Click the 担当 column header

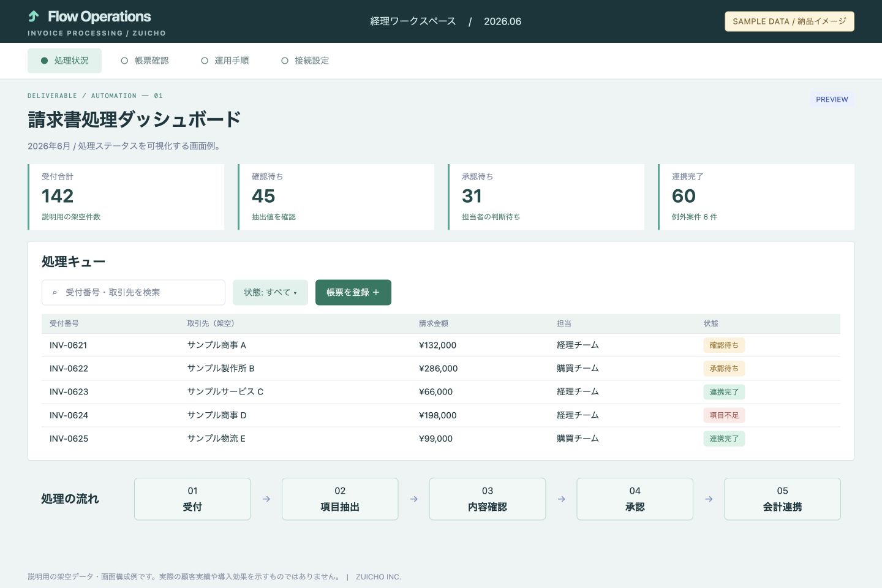coord(564,323)
